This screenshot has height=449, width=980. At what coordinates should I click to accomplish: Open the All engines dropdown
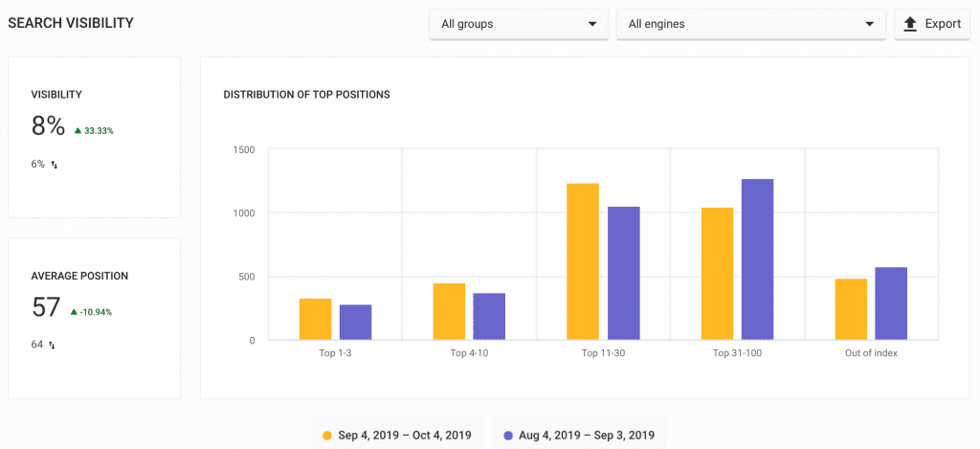tap(750, 24)
